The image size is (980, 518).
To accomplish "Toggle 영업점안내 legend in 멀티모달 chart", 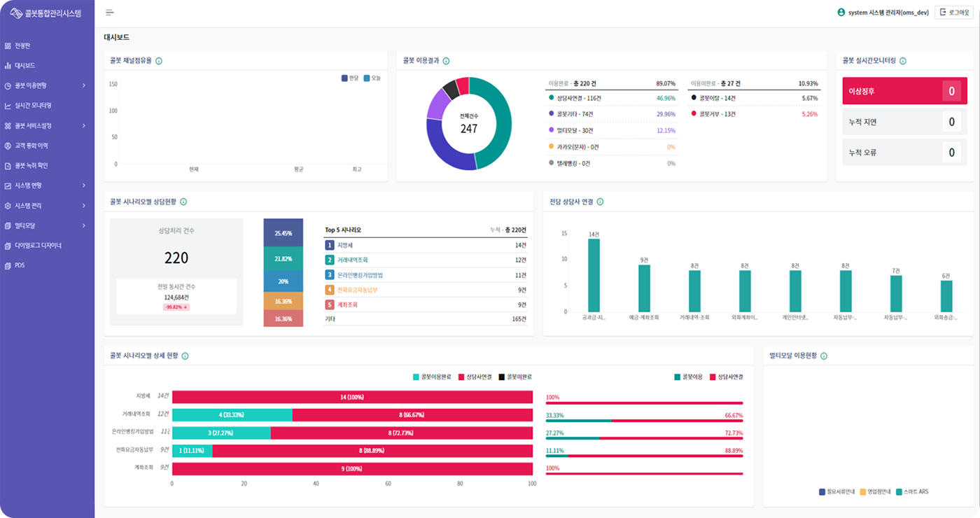I will coord(875,492).
